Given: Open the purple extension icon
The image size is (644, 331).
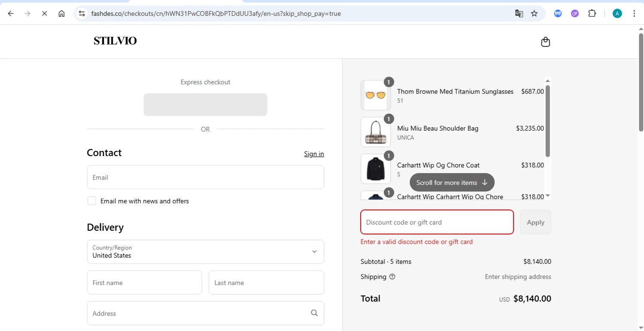Looking at the screenshot, I should [x=575, y=13].
